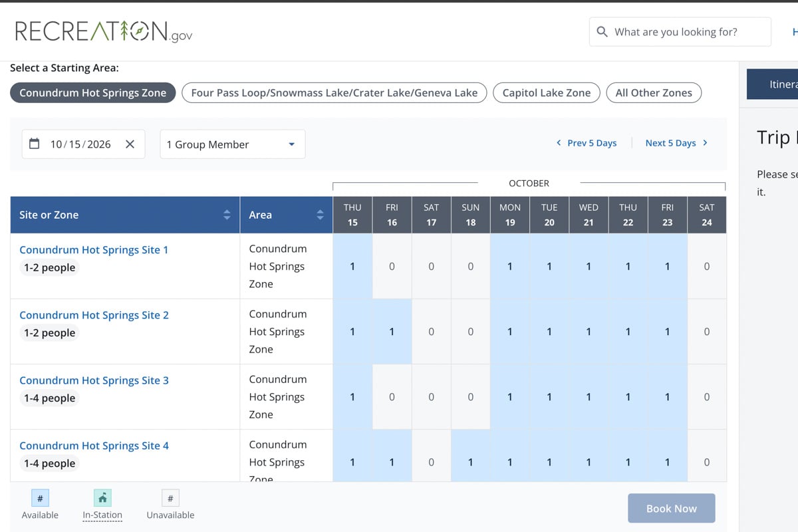Open the Group Member dropdown

(233, 144)
